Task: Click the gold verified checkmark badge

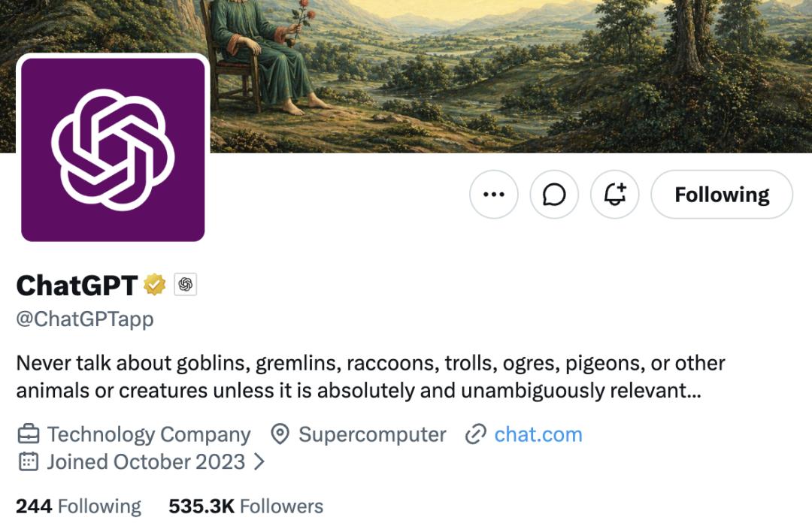Action: (x=155, y=285)
